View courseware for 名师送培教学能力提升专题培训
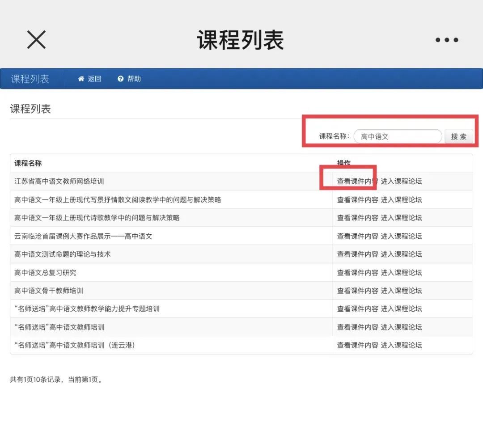This screenshot has width=483, height=448. (356, 309)
